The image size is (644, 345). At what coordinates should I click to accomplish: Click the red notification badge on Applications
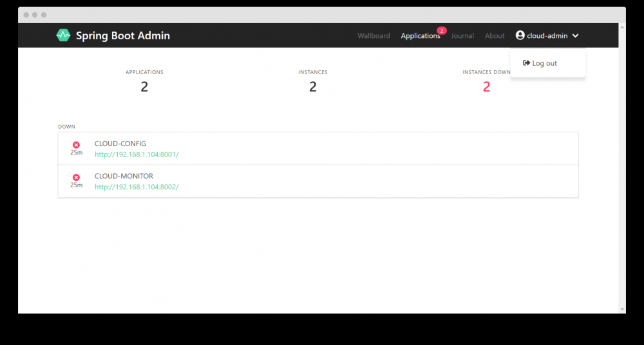442,31
